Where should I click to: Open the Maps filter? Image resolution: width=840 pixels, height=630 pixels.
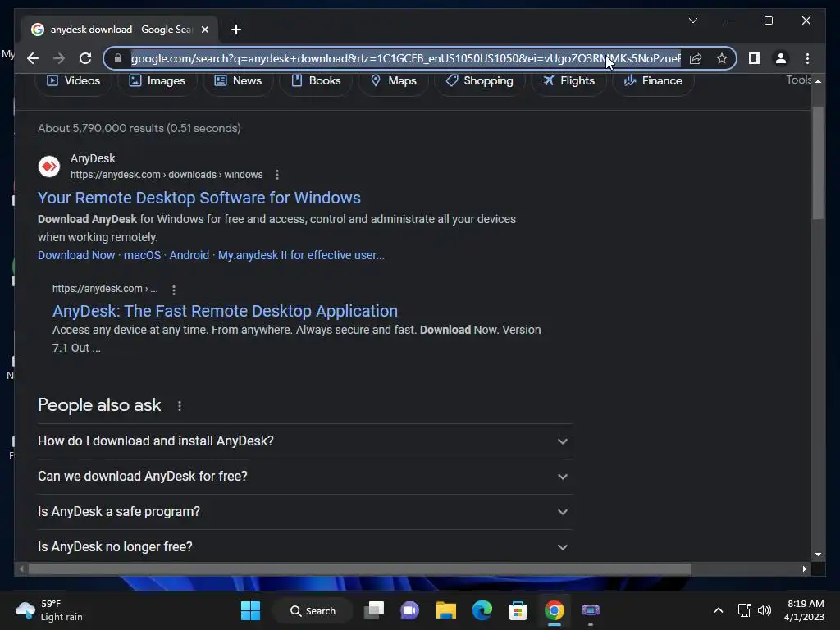(x=393, y=81)
